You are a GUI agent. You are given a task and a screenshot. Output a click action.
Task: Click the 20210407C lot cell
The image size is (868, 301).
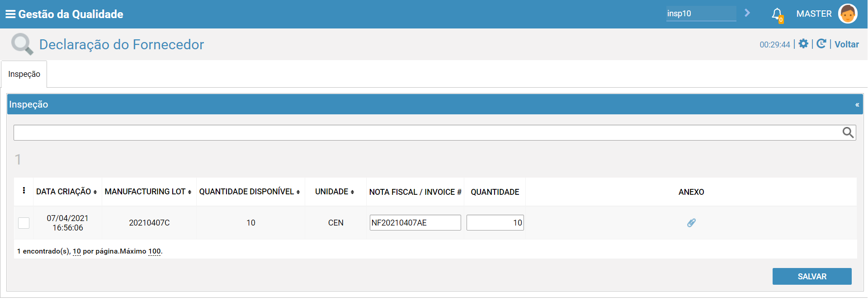click(x=149, y=223)
